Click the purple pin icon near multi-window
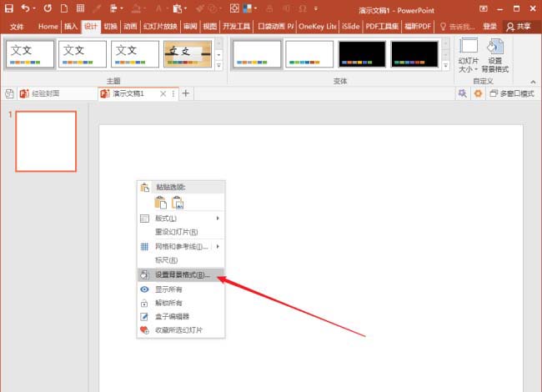Screen dimensions: 542x392 click(462, 93)
